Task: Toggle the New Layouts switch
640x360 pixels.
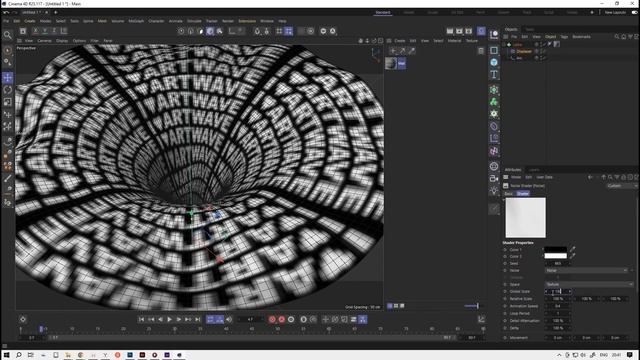Action: (x=635, y=13)
